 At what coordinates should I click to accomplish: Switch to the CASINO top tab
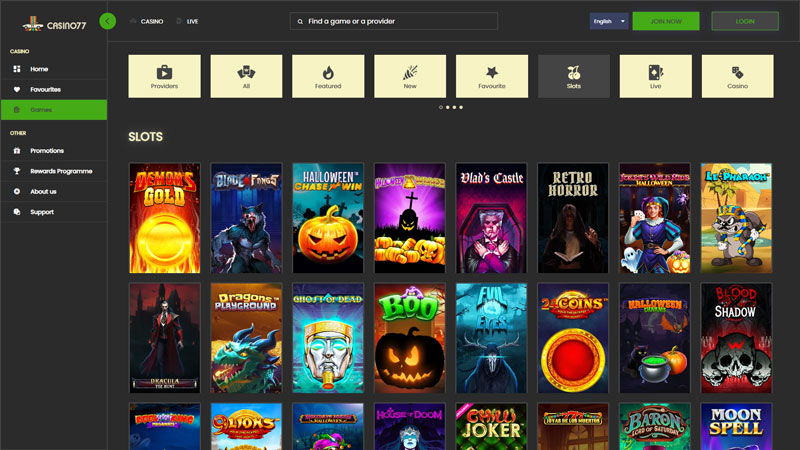click(x=147, y=21)
